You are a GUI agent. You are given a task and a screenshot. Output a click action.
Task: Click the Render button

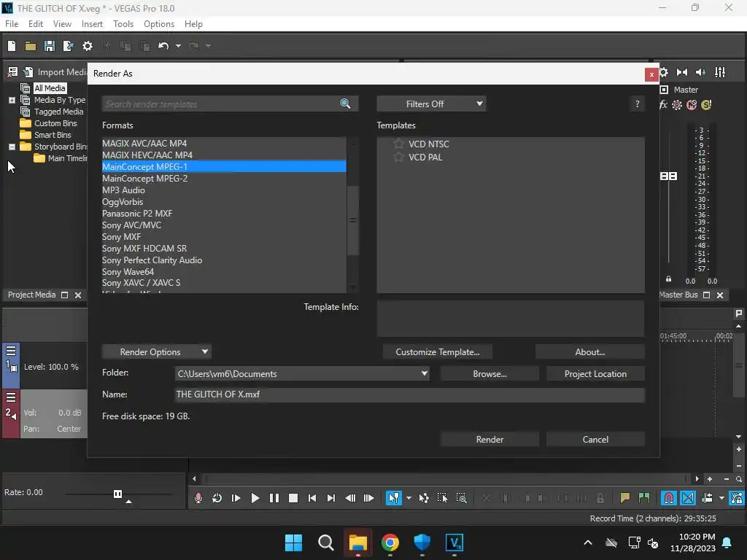tap(489, 439)
